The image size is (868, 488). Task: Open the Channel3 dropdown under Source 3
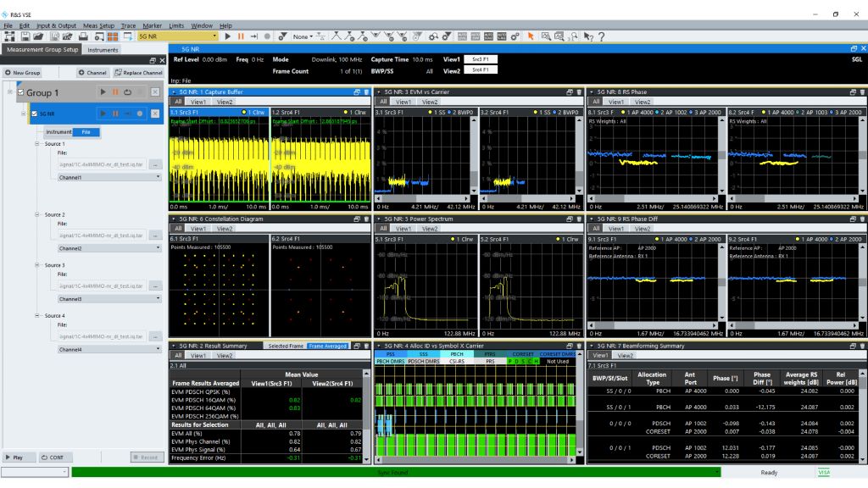(109, 299)
